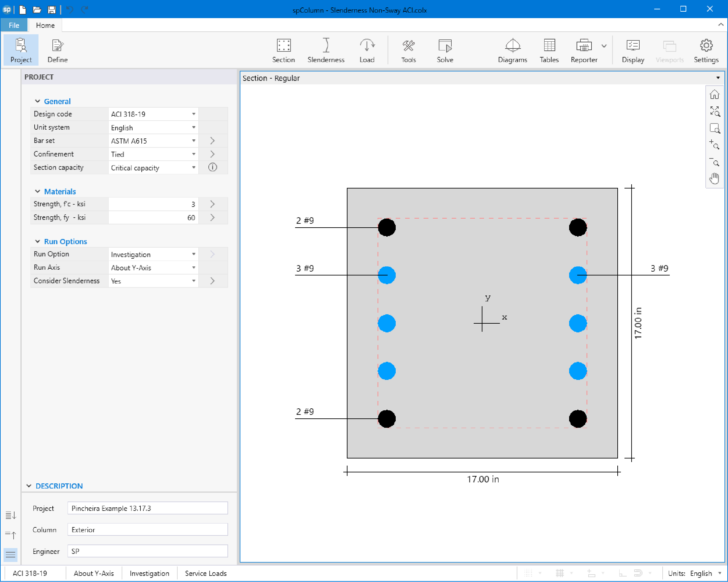728x582 pixels.
Task: Collapse the Run Options section
Action: pyautogui.click(x=38, y=242)
